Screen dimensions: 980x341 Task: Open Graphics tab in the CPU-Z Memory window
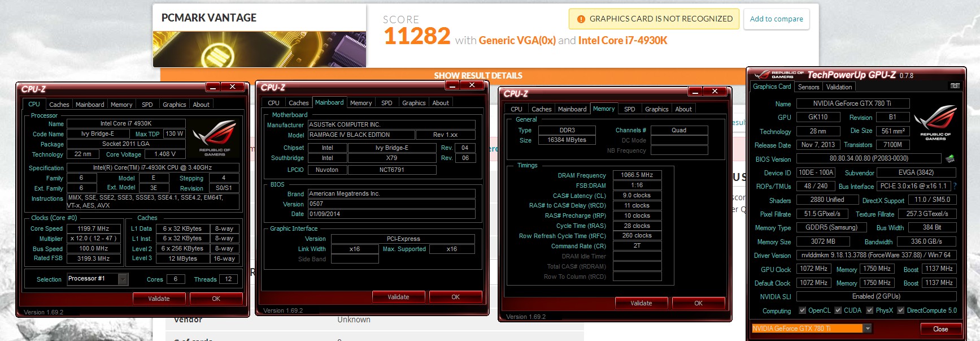click(656, 109)
